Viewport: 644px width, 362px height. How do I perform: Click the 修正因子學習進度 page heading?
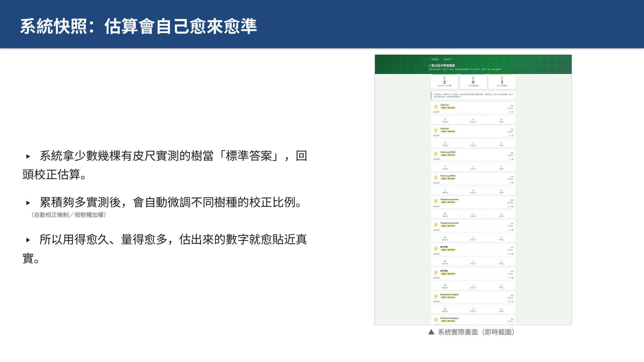(442, 66)
